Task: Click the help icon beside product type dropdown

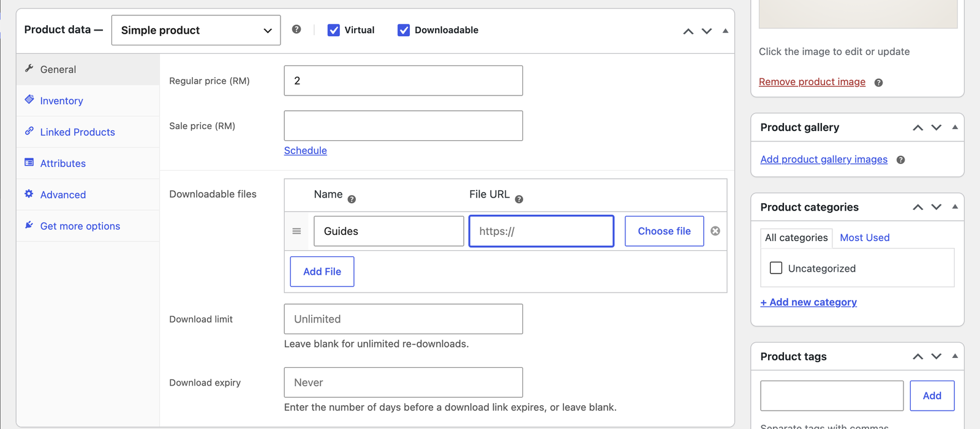Action: pos(296,29)
